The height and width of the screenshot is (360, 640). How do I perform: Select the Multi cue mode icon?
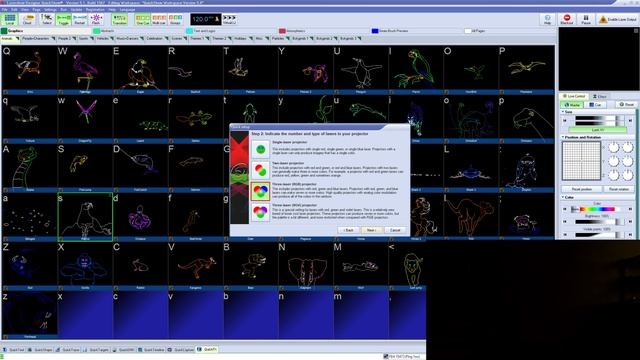tap(159, 19)
